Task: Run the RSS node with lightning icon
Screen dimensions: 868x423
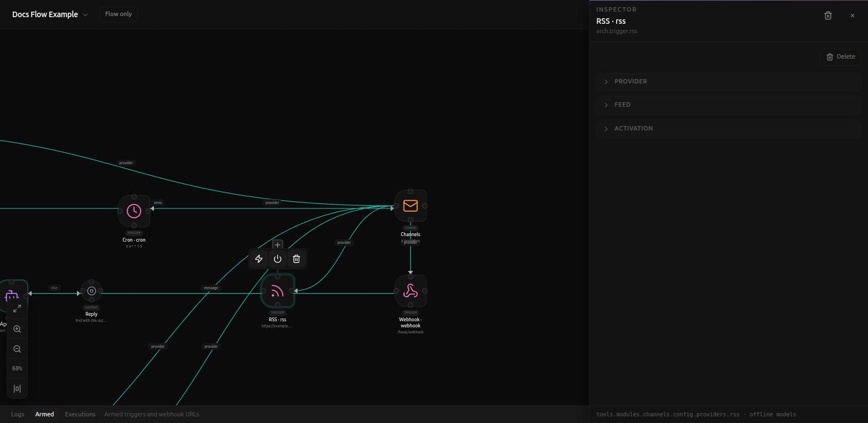Action: (x=259, y=259)
